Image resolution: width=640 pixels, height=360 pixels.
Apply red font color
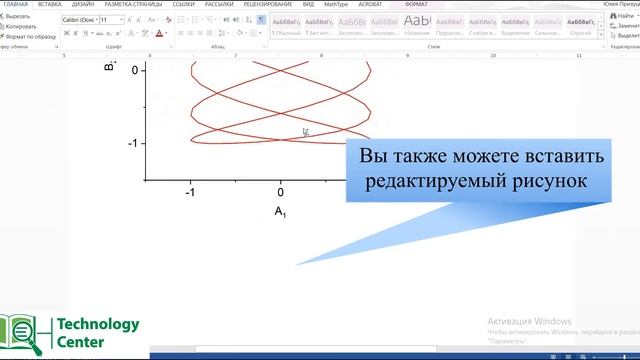159,33
